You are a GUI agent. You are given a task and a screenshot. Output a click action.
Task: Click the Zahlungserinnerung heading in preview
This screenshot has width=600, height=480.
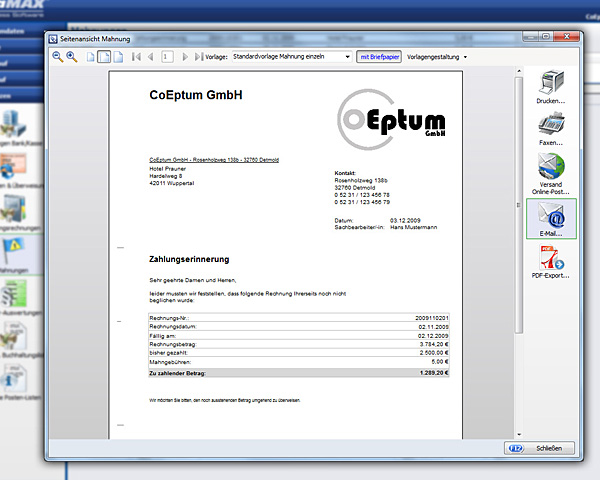pos(189,259)
